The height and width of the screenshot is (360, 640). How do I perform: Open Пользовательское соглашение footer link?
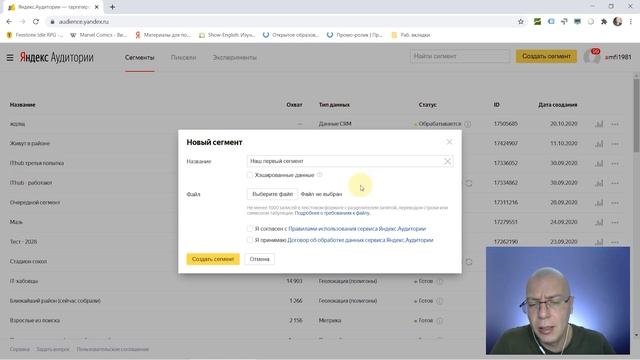(113, 349)
